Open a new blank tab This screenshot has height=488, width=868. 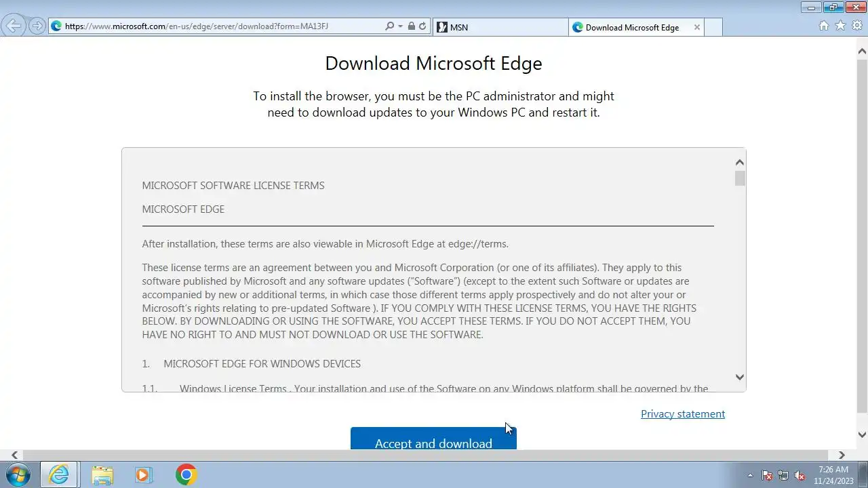(x=713, y=27)
